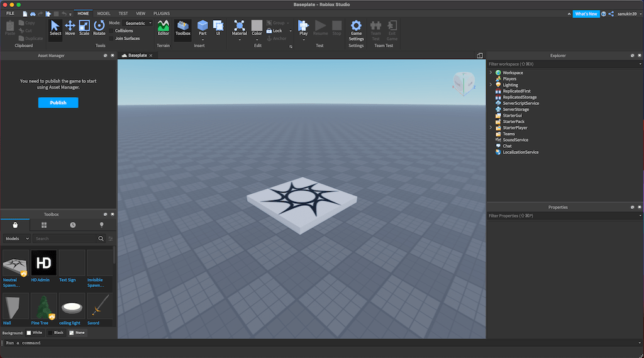
Task: Click the help question mark icon
Action: pos(603,14)
